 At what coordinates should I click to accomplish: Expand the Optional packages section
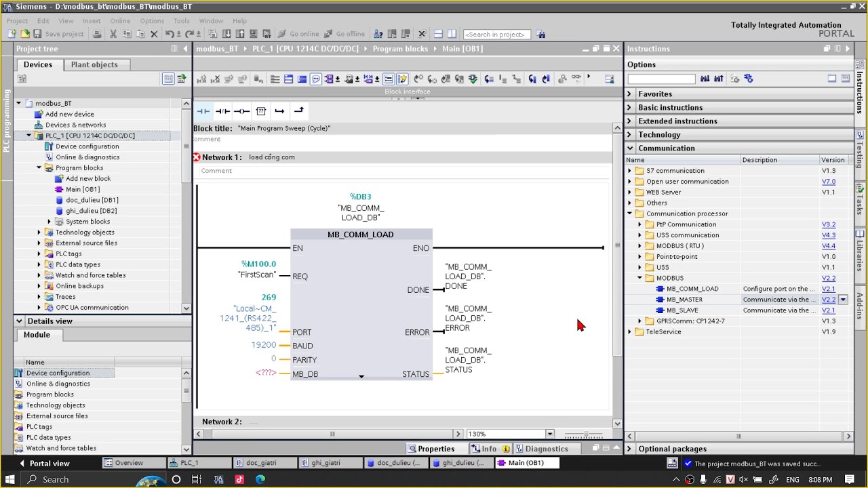pos(629,449)
